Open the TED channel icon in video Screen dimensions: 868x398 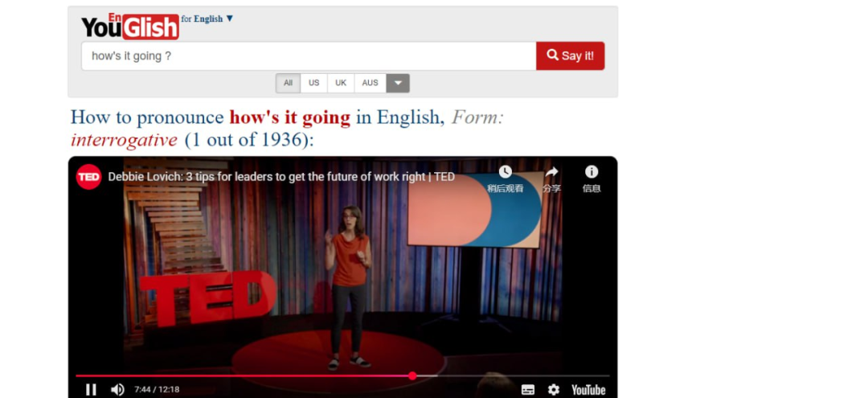pyautogui.click(x=88, y=177)
